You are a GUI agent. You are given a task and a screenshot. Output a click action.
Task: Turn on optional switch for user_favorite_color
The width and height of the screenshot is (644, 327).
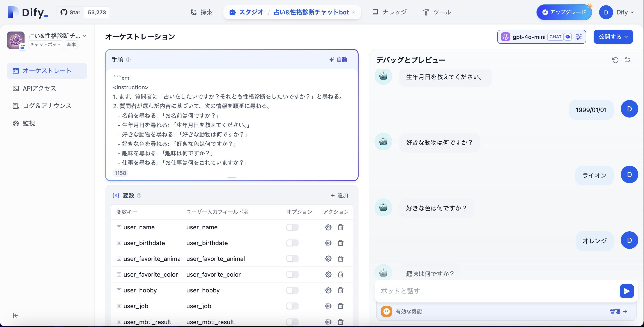tap(292, 274)
